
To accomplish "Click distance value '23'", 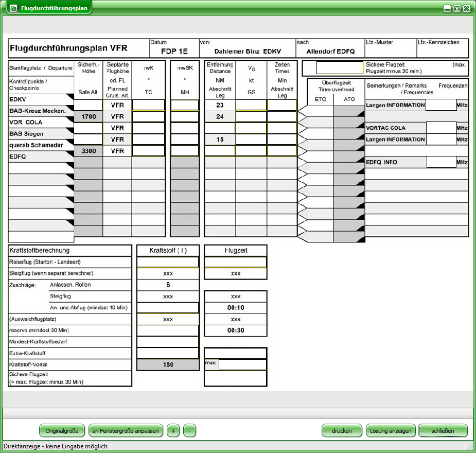I will click(x=220, y=105).
